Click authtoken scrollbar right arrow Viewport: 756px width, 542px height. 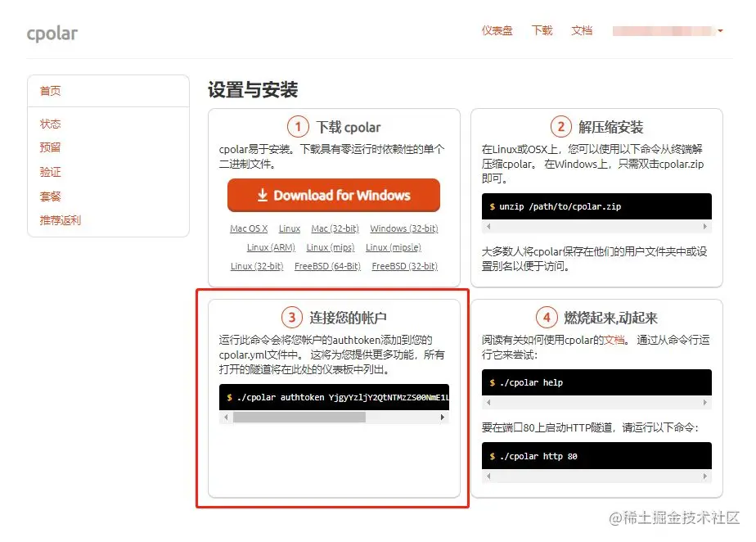(x=442, y=417)
